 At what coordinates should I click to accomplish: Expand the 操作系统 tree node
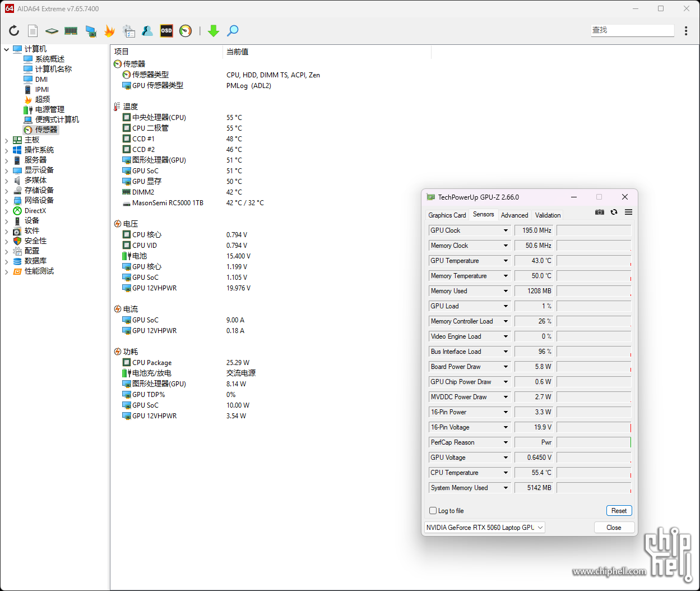click(7, 150)
